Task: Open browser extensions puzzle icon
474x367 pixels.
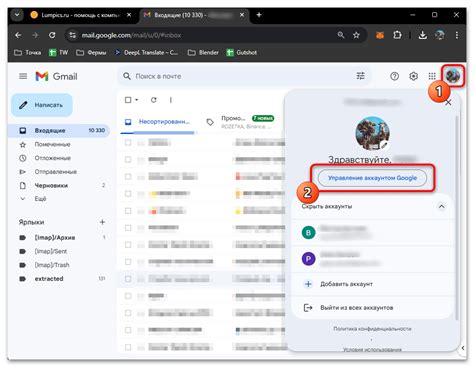Action: coord(397,35)
